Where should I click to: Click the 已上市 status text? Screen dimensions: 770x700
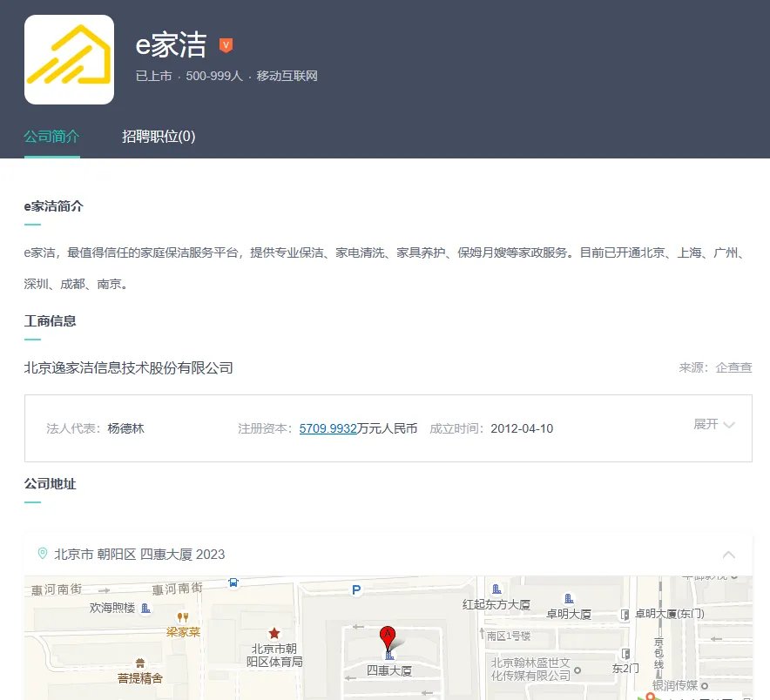click(153, 76)
